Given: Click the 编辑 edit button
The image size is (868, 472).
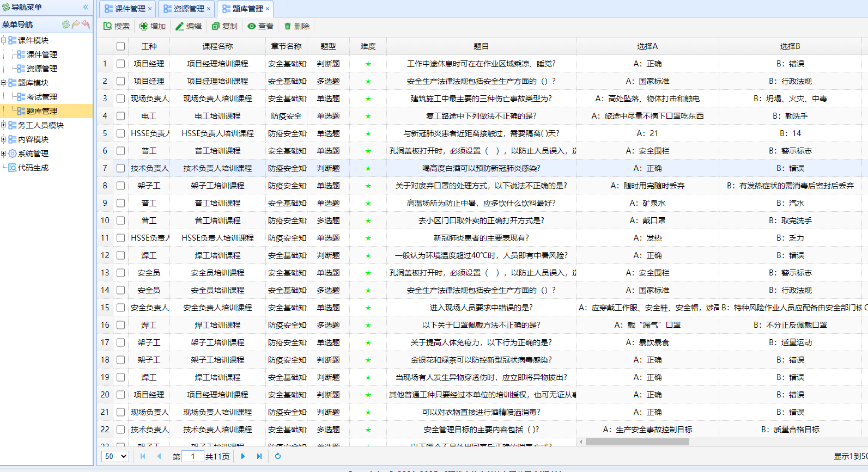Looking at the screenshot, I should click(189, 26).
